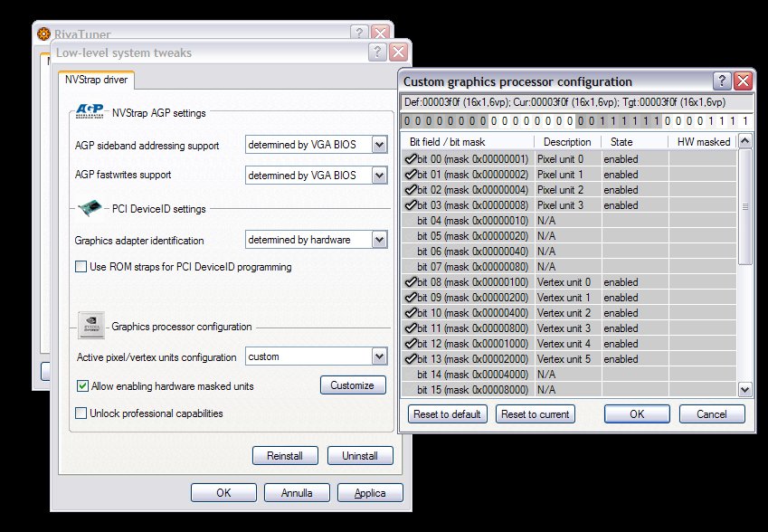Open help in Low-level system tweaks window

click(377, 52)
